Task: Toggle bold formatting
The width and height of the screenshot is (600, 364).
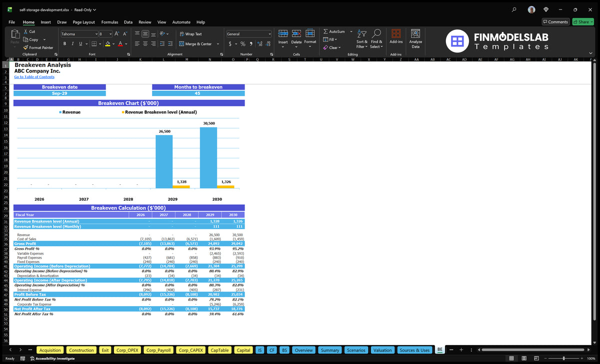Action: click(x=65, y=44)
